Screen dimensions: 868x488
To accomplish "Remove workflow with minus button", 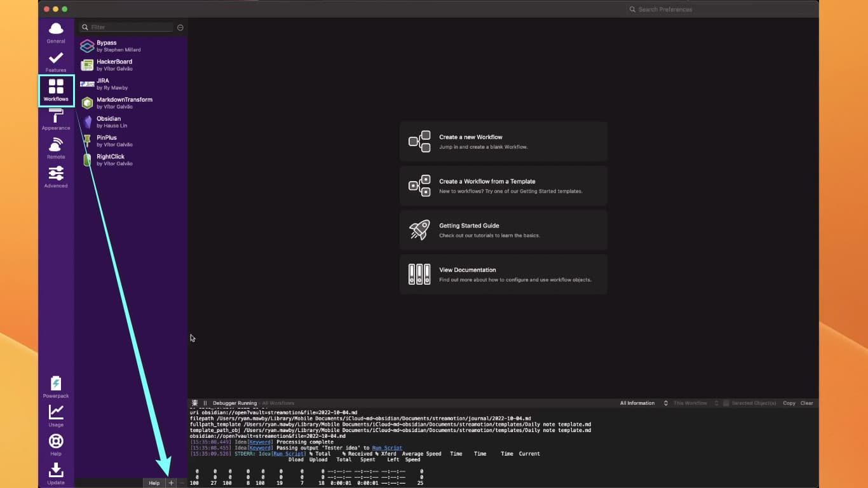I will [182, 483].
